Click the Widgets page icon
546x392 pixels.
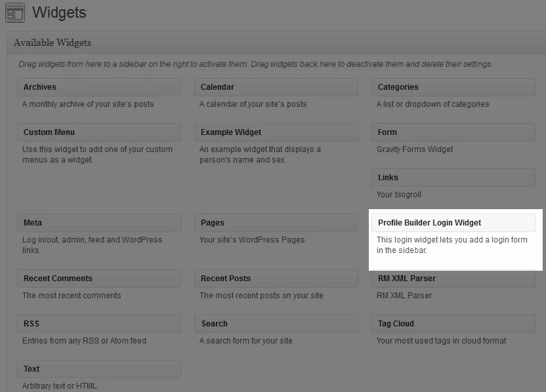pyautogui.click(x=14, y=13)
